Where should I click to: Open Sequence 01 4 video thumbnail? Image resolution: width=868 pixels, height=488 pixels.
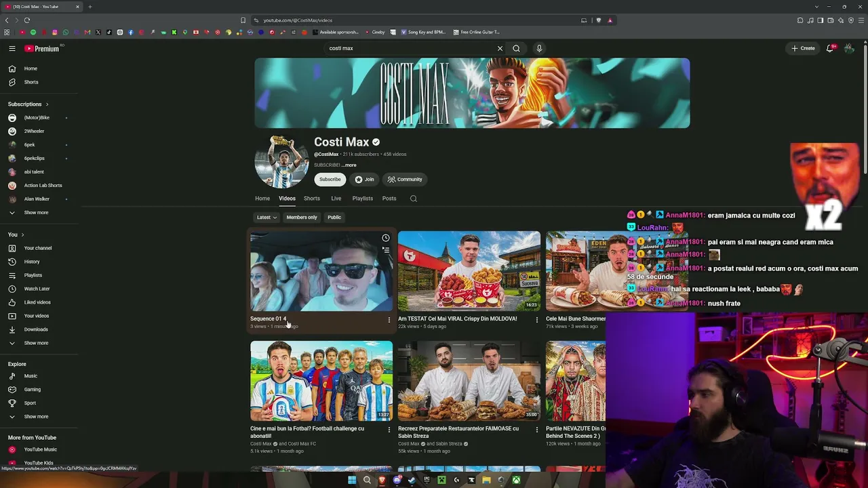tap(321, 271)
